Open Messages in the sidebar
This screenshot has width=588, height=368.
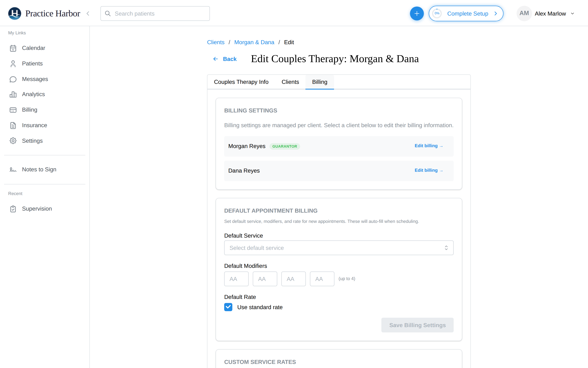[35, 79]
